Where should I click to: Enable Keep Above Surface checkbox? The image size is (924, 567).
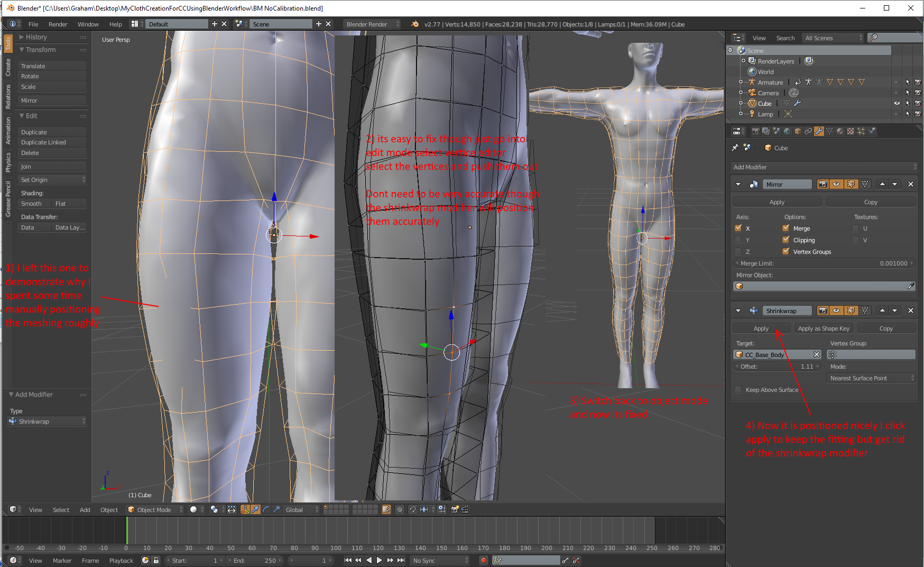(x=738, y=390)
